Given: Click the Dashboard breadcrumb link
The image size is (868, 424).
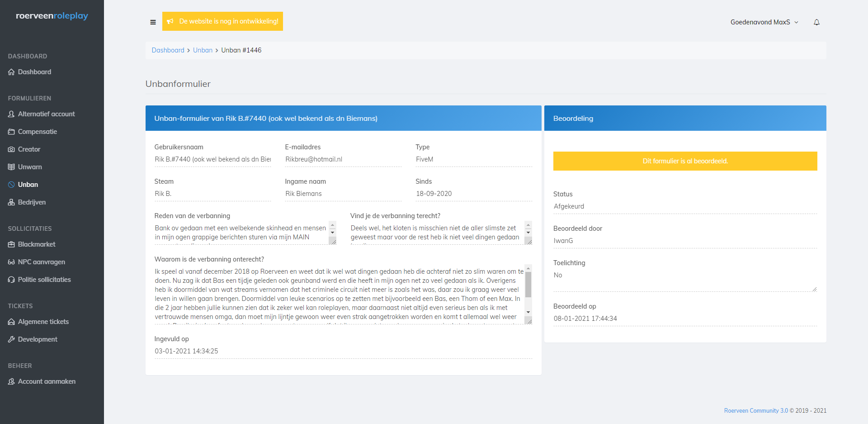Looking at the screenshot, I should tap(168, 50).
